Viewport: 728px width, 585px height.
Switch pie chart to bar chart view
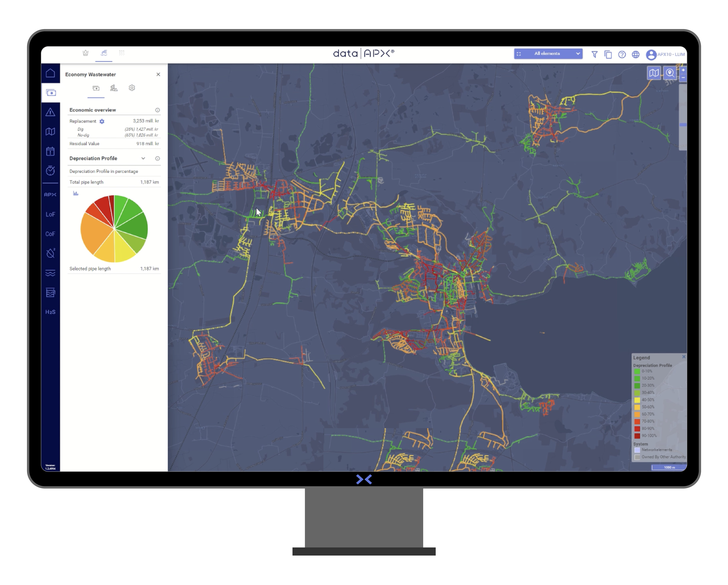tap(76, 193)
